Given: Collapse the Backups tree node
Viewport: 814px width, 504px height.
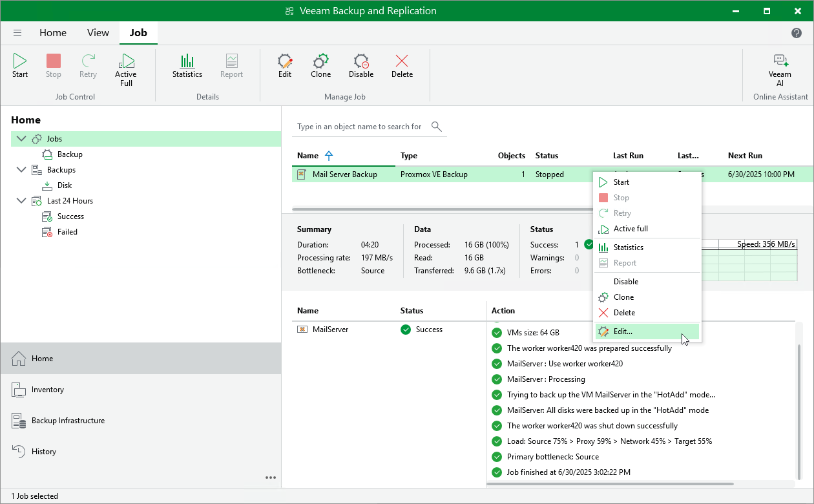Looking at the screenshot, I should (21, 170).
